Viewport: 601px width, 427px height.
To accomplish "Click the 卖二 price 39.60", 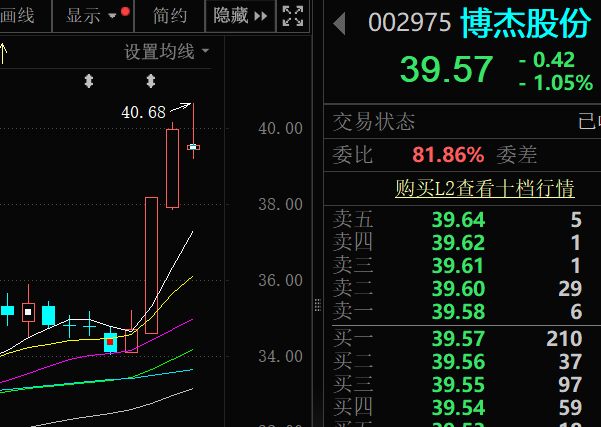I will [x=458, y=289].
